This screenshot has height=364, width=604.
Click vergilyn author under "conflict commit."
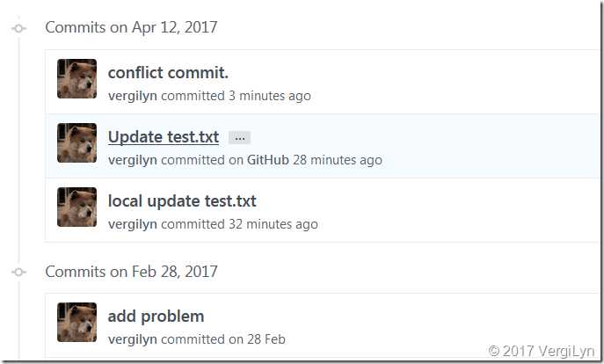pos(132,96)
